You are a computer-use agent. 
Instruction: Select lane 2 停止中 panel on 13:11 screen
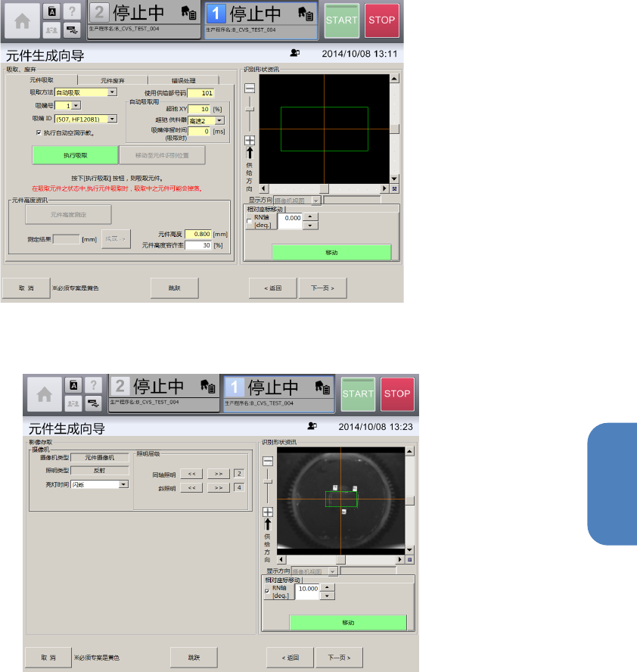tap(144, 20)
